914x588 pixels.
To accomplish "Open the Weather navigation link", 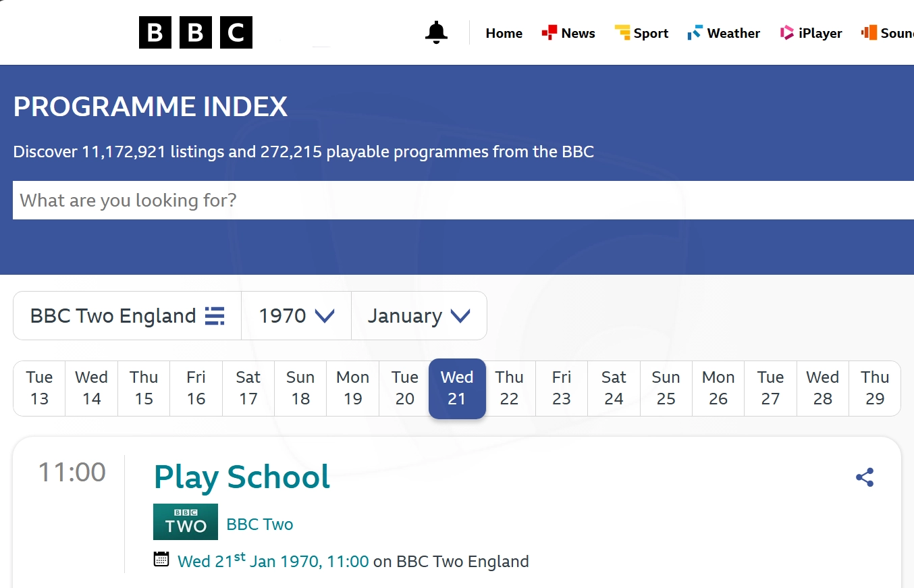I will point(724,33).
